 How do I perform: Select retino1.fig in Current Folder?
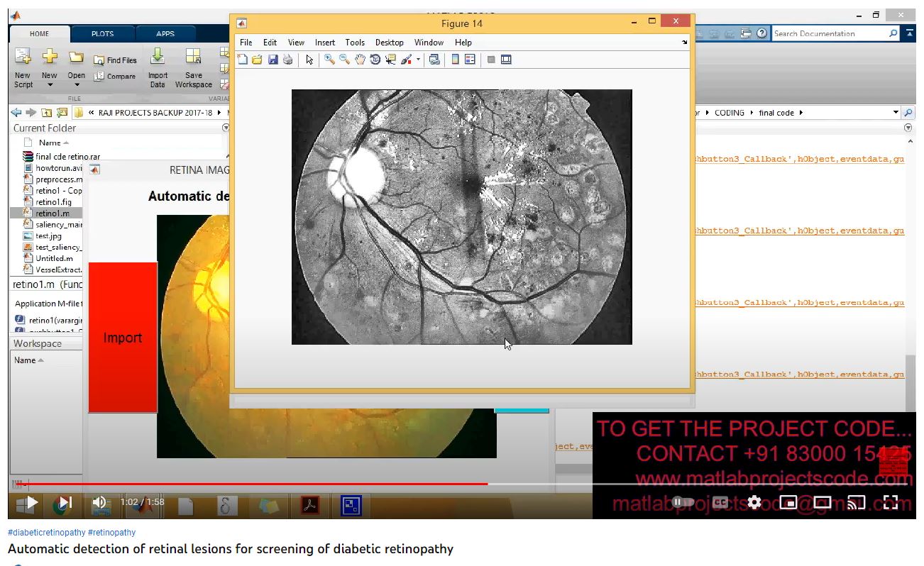(53, 202)
